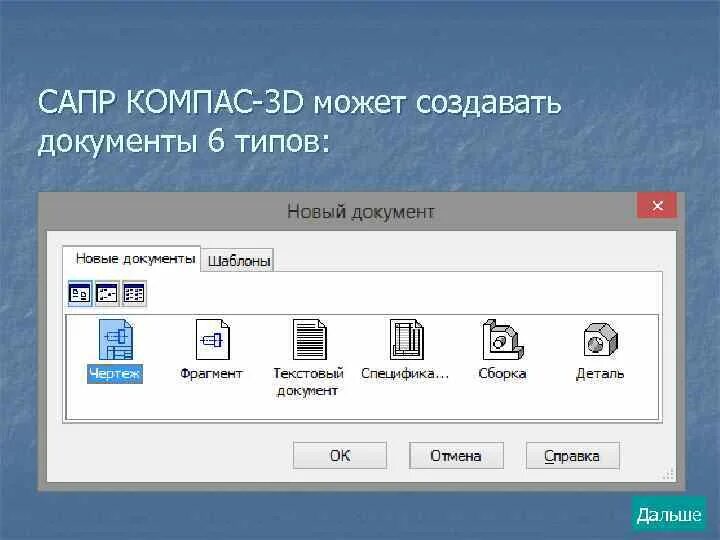Pick the Спецификация document icon
Image resolution: width=720 pixels, height=540 pixels.
pyautogui.click(x=406, y=339)
